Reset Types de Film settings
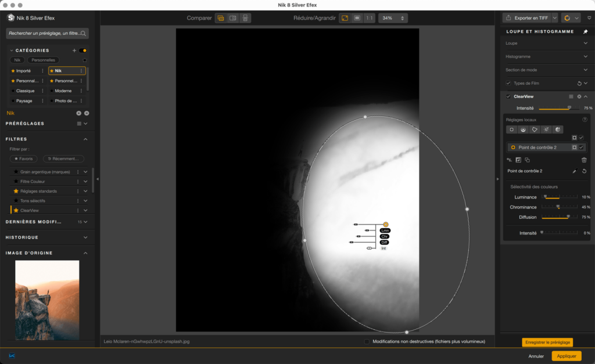Screen dimensions: 595x364 coord(579,84)
